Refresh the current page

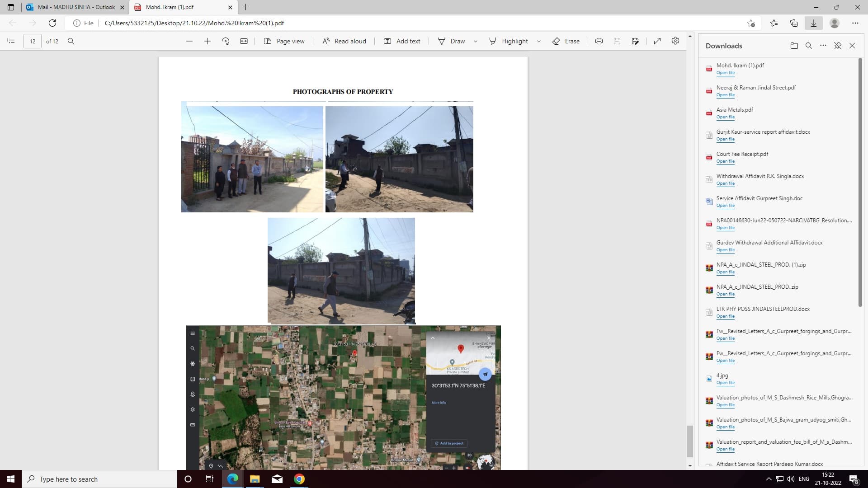tap(52, 23)
